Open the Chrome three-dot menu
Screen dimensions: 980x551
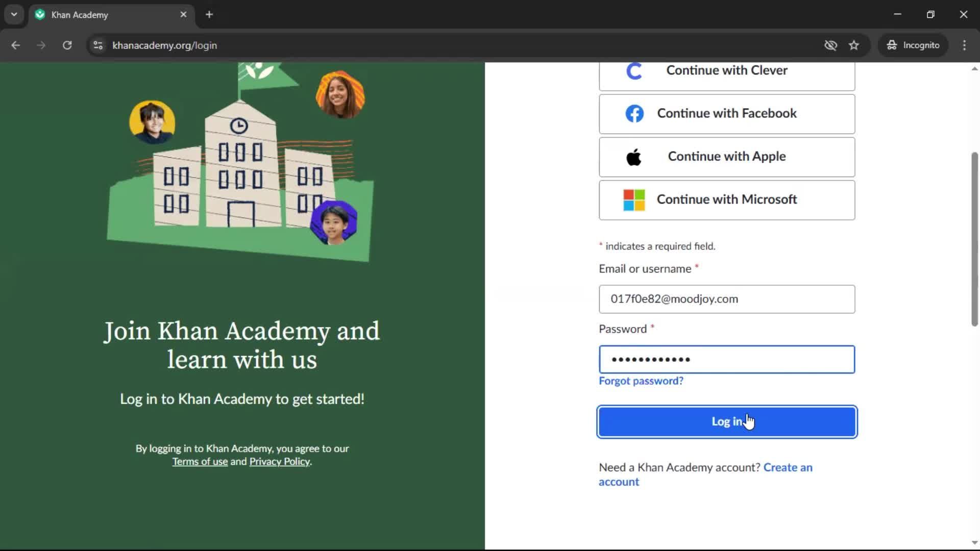point(964,45)
